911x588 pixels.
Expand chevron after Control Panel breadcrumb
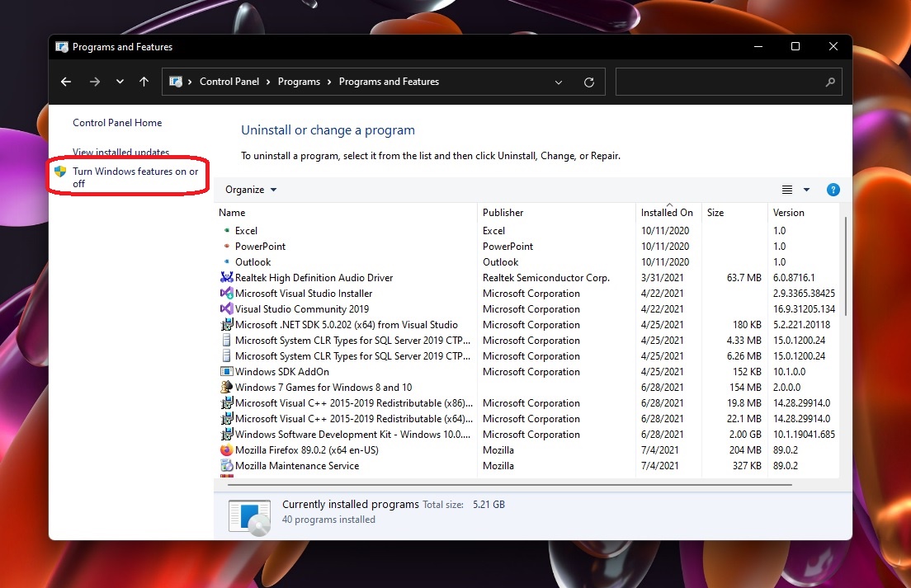pos(268,82)
